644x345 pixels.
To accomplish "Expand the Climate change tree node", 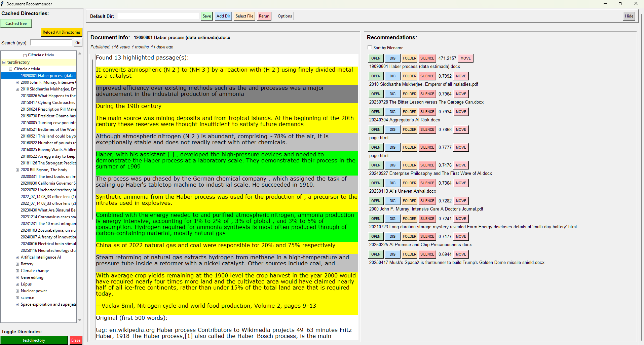I will (x=17, y=271).
